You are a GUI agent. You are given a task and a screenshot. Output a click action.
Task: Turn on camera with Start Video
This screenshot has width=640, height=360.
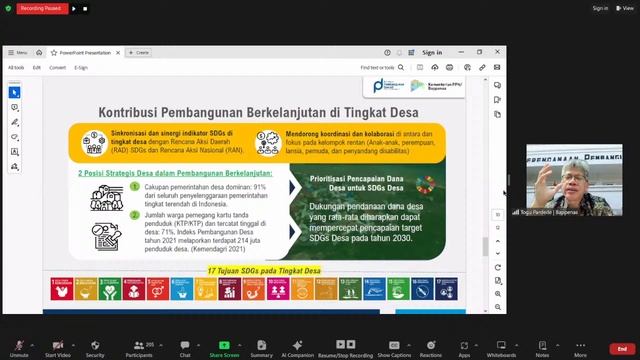coord(58,349)
